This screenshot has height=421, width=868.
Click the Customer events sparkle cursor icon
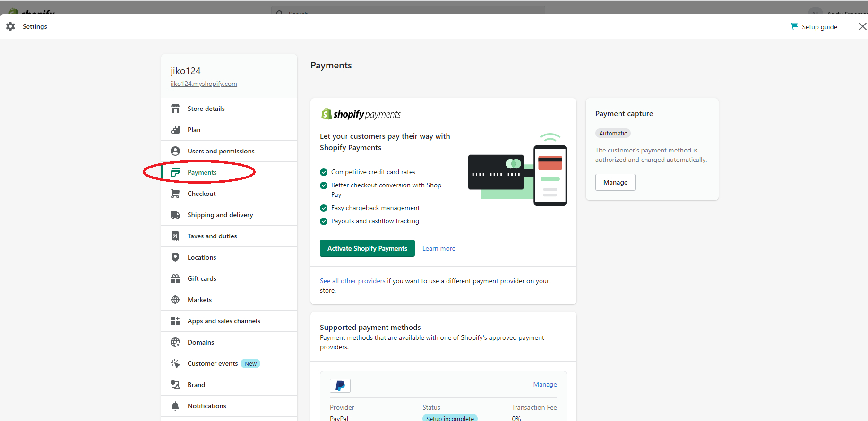pos(175,363)
